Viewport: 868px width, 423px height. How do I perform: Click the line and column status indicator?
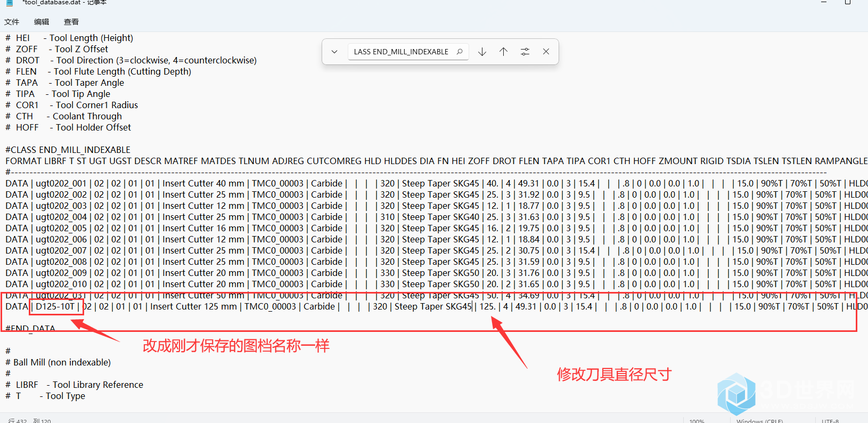tap(30, 420)
